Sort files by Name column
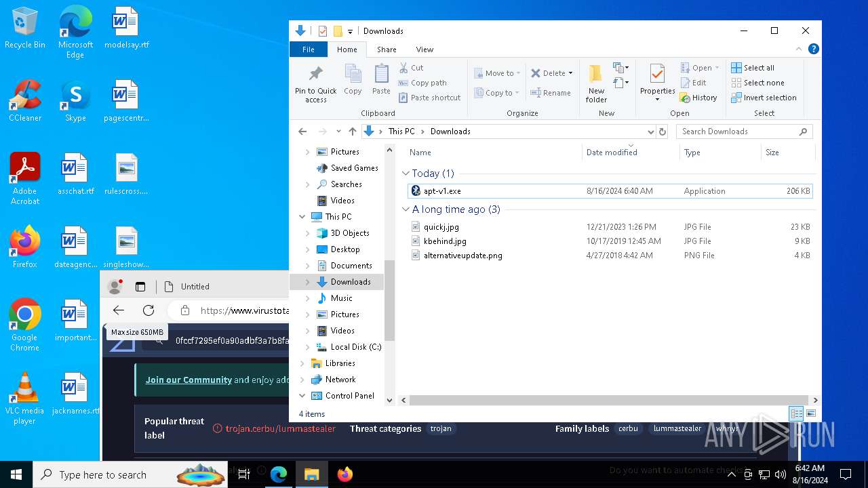This screenshot has width=868, height=488. pos(493,152)
